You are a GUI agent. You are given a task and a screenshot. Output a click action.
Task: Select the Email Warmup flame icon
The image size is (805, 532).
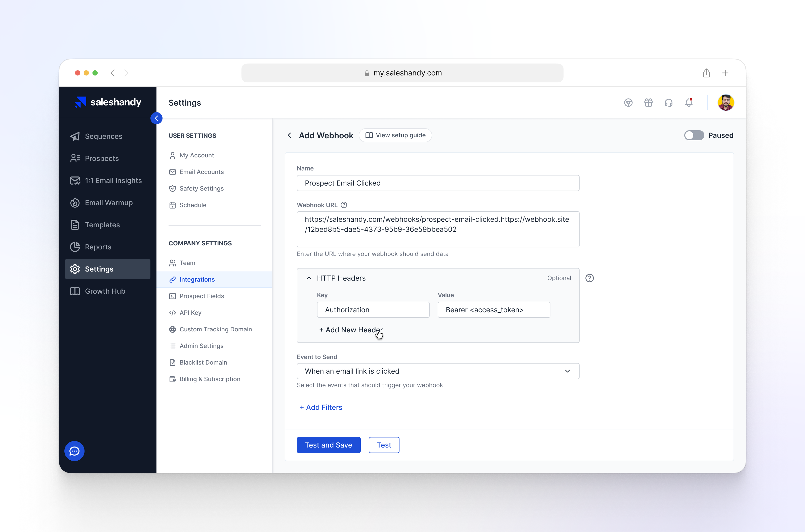click(x=75, y=203)
